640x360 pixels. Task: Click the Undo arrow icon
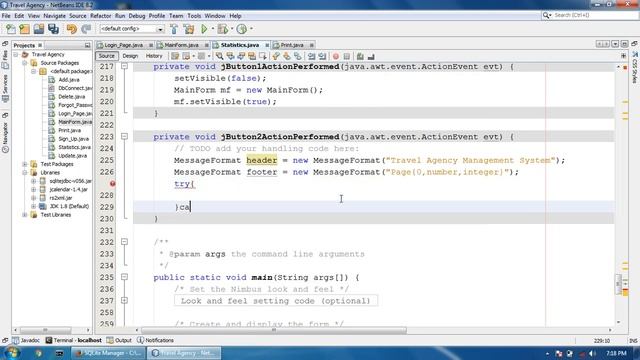click(x=71, y=29)
